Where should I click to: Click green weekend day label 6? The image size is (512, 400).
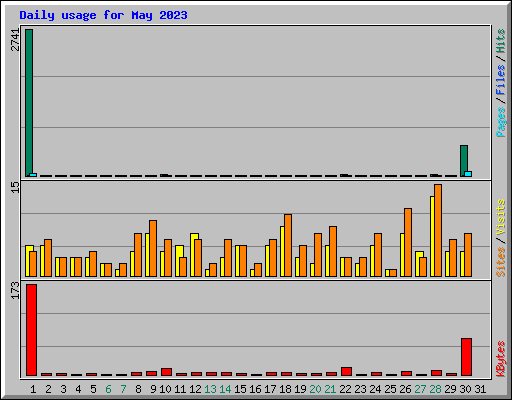pos(108,389)
